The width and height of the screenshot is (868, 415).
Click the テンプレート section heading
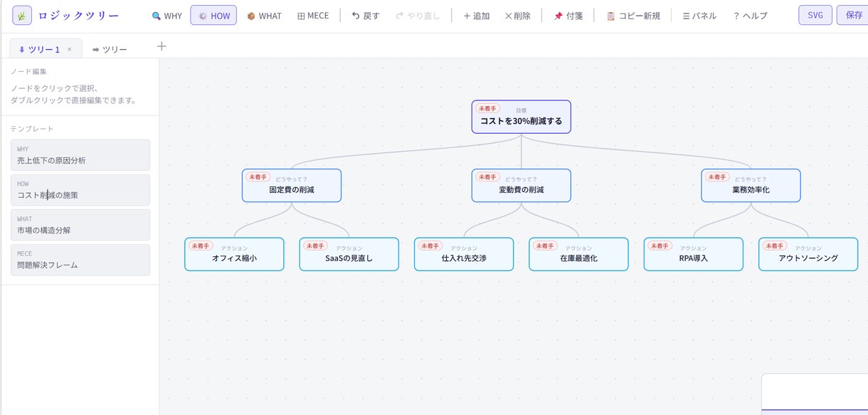32,129
